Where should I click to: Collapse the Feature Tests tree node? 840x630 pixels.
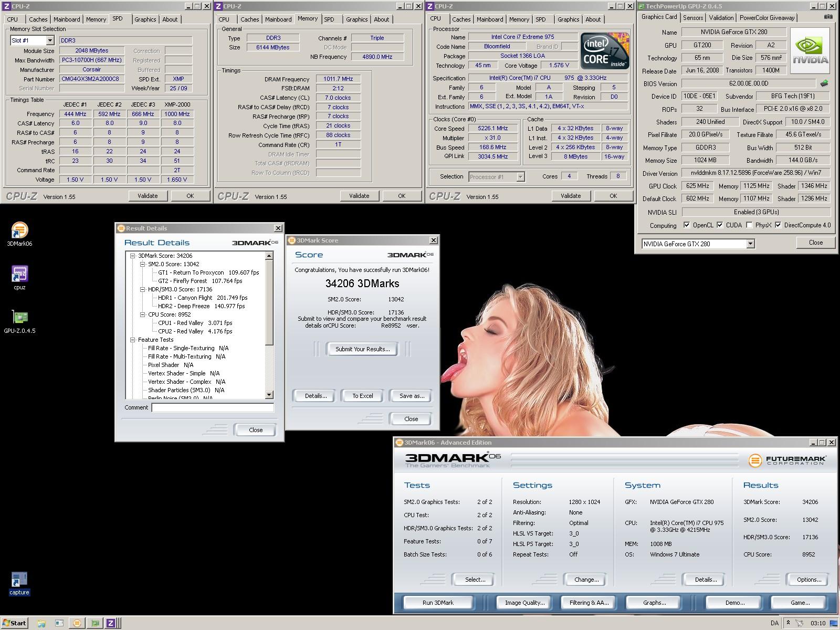coord(133,340)
